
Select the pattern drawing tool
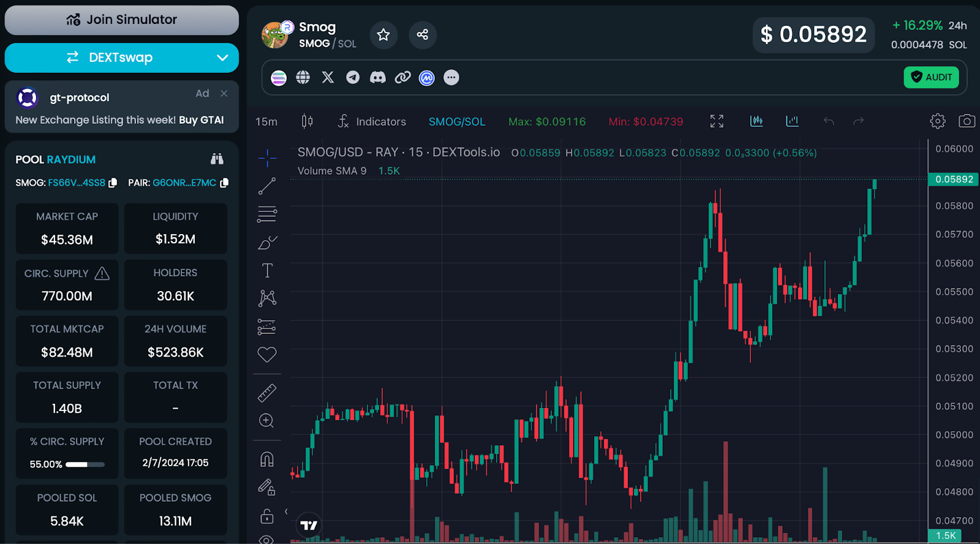[267, 298]
